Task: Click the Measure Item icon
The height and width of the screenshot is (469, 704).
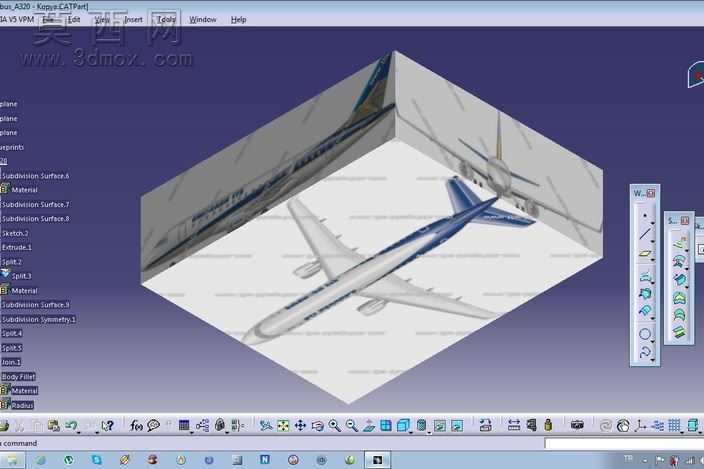Action: click(531, 425)
